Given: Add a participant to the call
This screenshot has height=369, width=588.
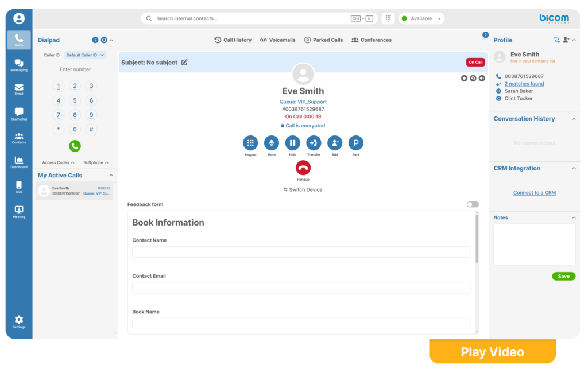Looking at the screenshot, I should pyautogui.click(x=335, y=143).
